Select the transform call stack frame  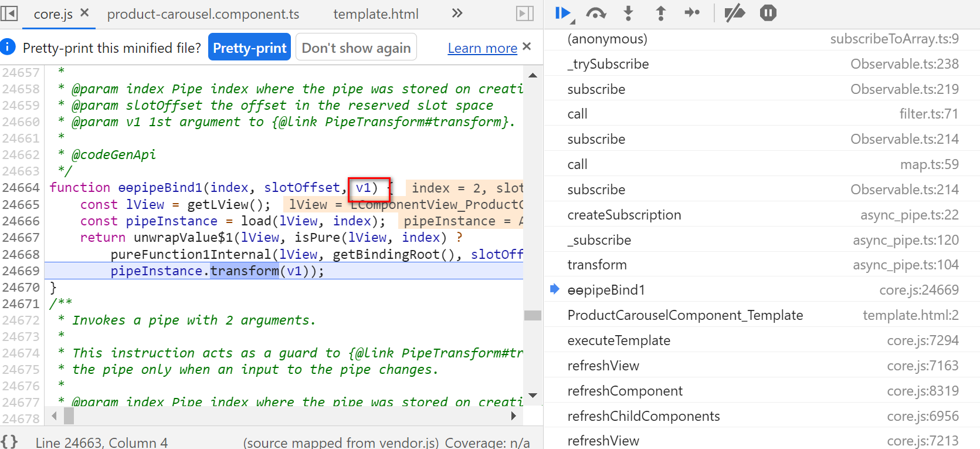click(x=762, y=265)
